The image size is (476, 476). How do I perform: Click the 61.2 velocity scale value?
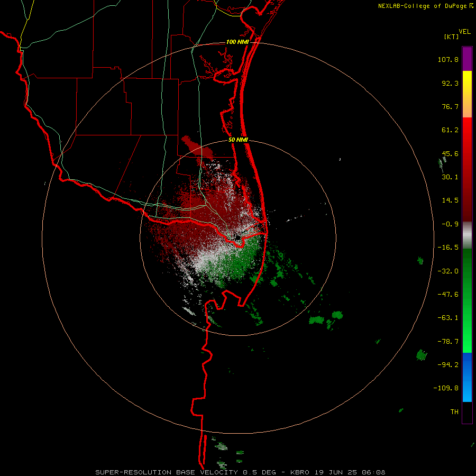450,130
